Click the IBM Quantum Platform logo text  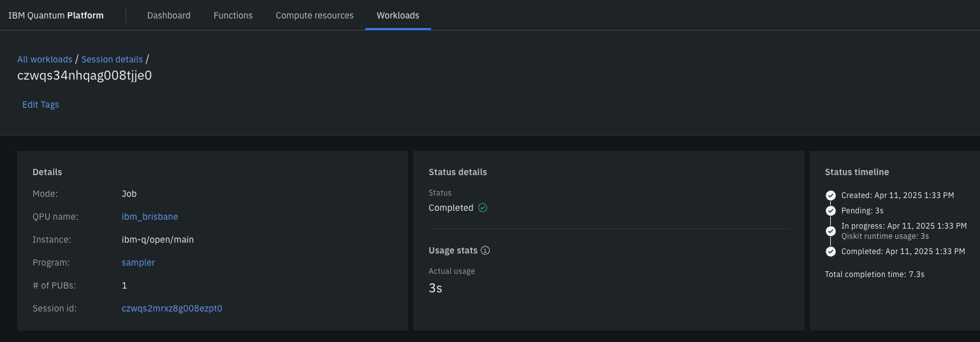(x=56, y=15)
